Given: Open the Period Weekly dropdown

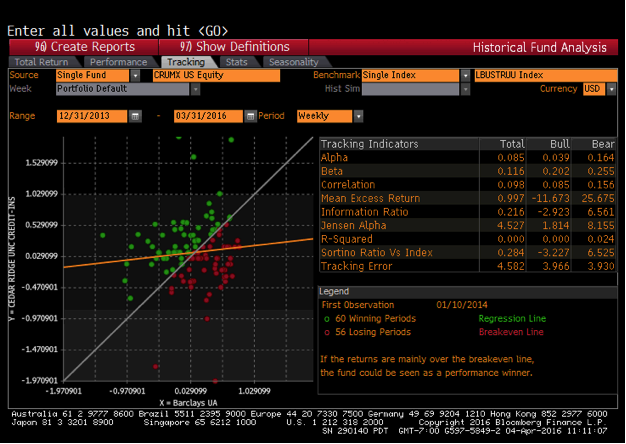Looking at the screenshot, I should (357, 116).
